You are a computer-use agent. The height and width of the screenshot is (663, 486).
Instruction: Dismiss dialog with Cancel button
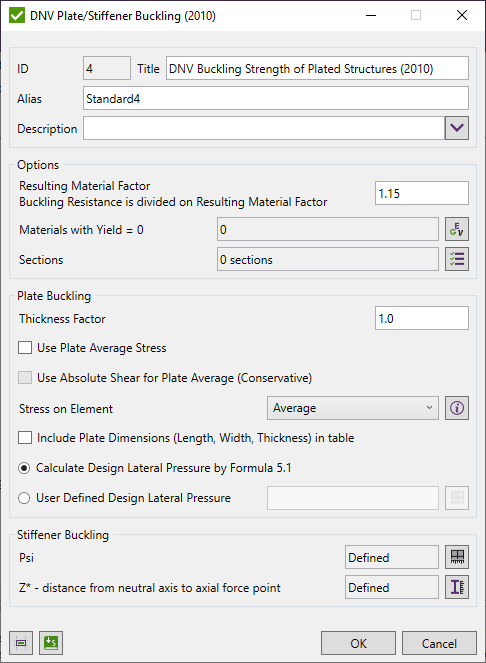click(439, 643)
